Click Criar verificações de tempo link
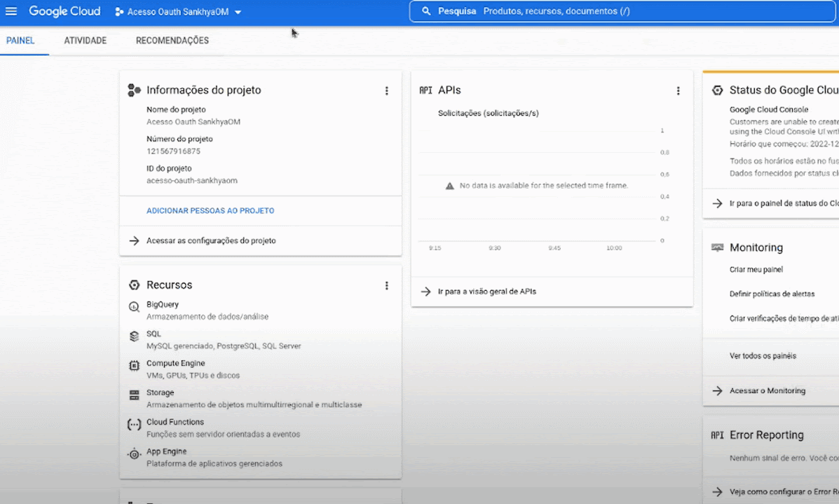Screen dimensions: 839x504 point(784,318)
